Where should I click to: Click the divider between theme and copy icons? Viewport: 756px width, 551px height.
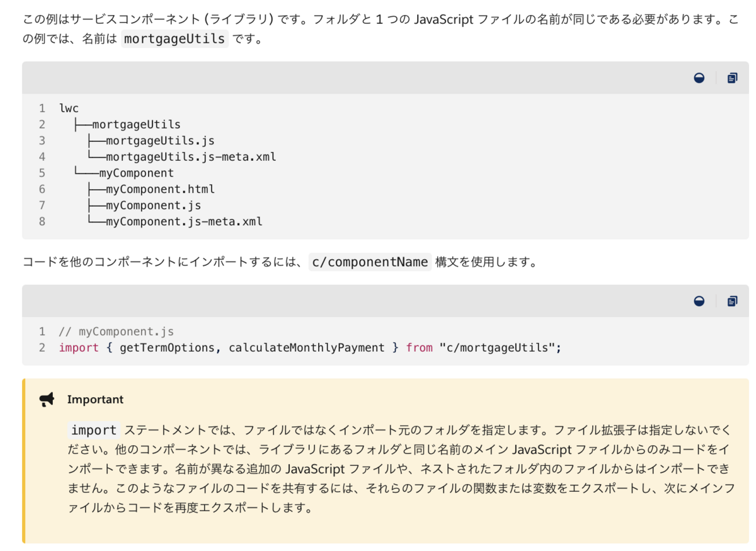pos(716,77)
